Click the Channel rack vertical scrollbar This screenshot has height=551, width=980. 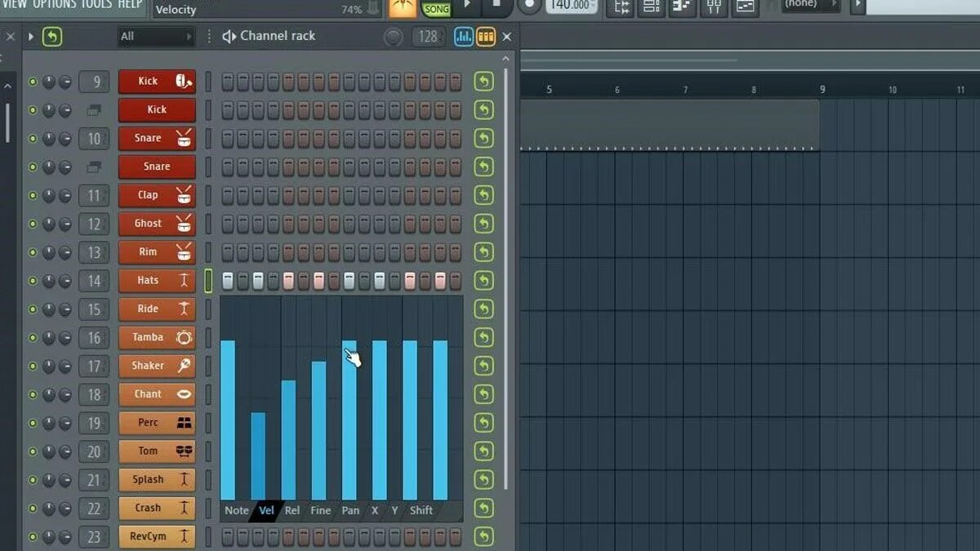click(506, 278)
